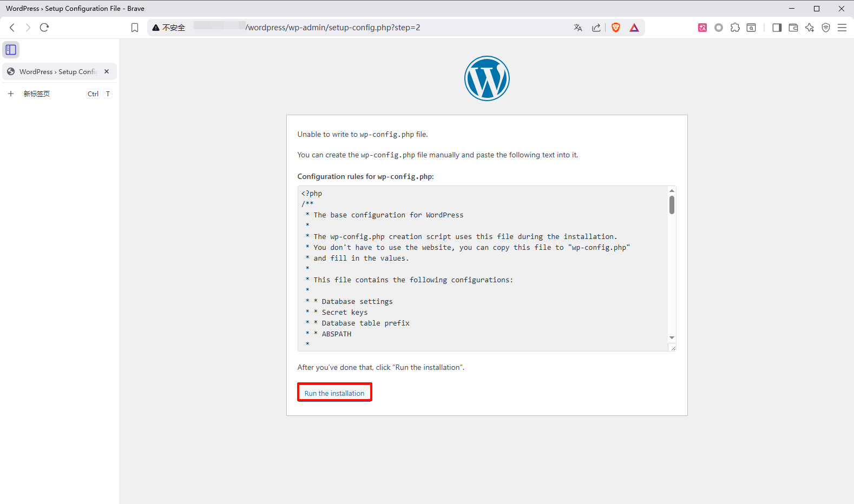Viewport: 854px width, 504px height.
Task: Open a new tab via 新标签页
Action: [60, 94]
